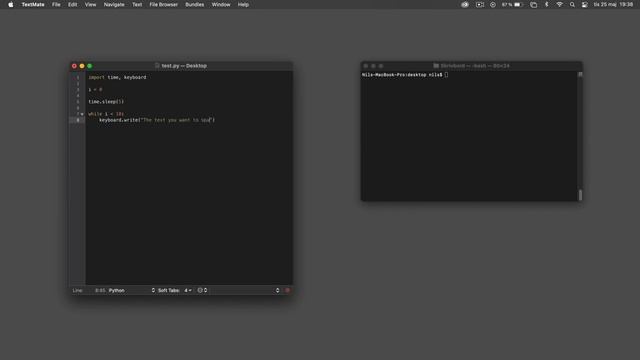Open the Help menu
The image size is (640, 360).
pos(243,4)
